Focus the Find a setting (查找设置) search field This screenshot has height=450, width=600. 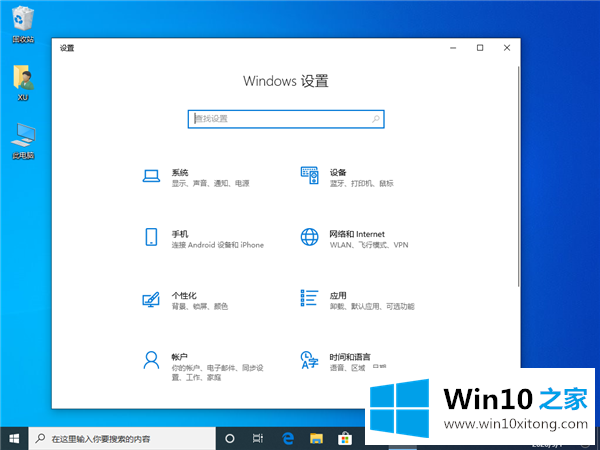click(286, 119)
